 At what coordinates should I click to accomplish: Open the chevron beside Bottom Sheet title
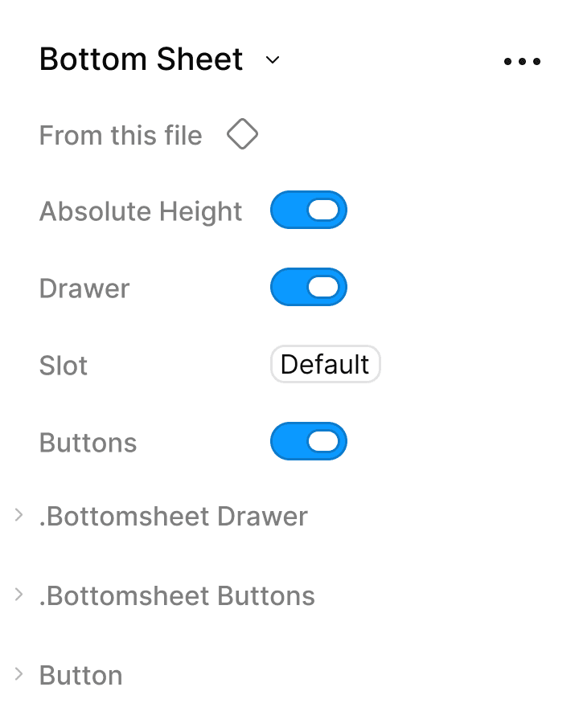click(273, 60)
